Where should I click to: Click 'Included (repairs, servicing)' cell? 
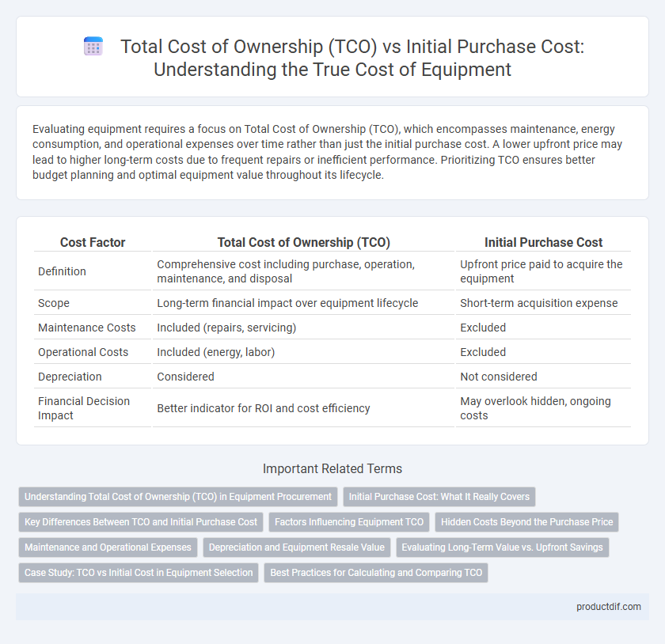[x=304, y=328]
